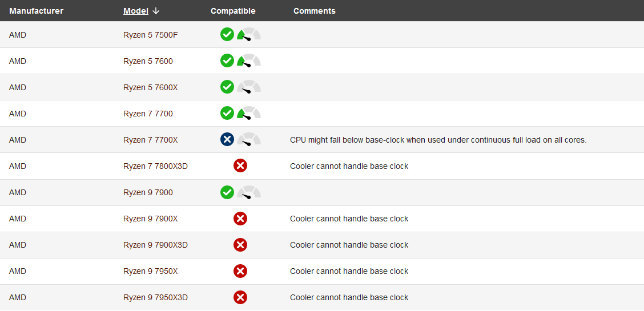644x311 pixels.
Task: Click the Compatible column header
Action: (x=233, y=11)
